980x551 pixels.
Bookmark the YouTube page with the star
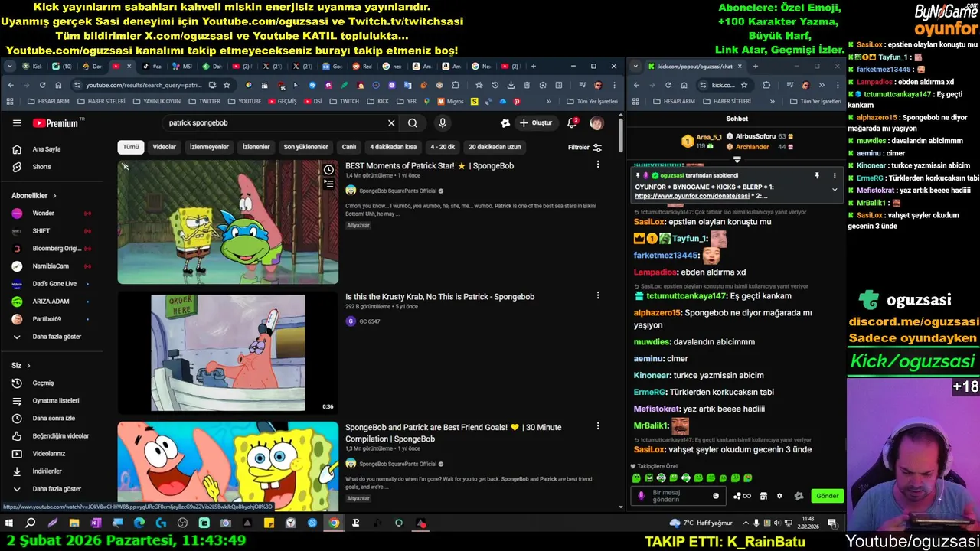[227, 85]
